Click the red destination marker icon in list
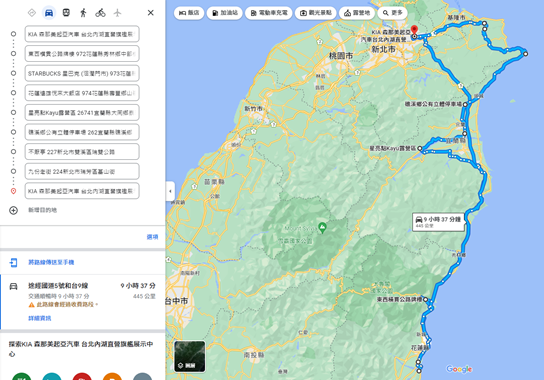 [13, 191]
